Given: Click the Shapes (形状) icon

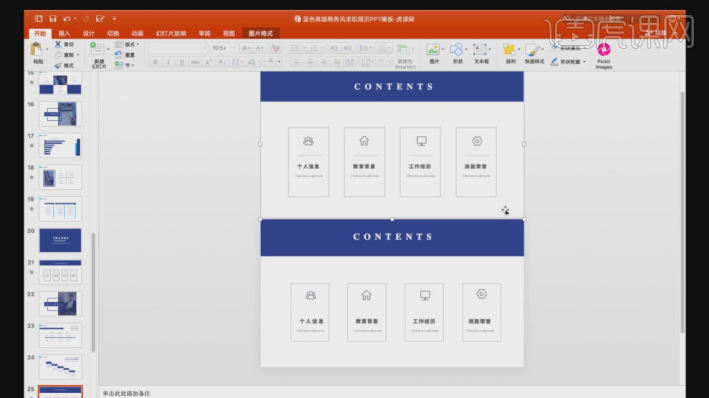Looking at the screenshot, I should click(457, 49).
